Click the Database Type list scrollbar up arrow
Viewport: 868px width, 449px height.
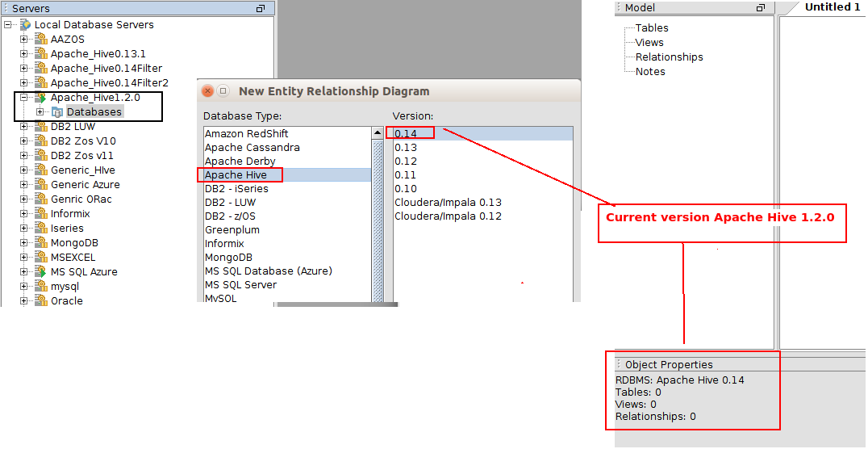tap(378, 133)
